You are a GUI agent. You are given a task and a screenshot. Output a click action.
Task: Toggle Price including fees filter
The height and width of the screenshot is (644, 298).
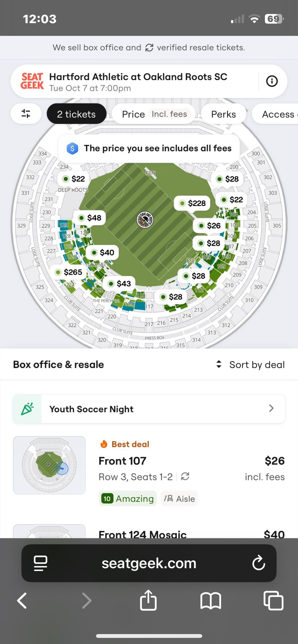pos(154,114)
